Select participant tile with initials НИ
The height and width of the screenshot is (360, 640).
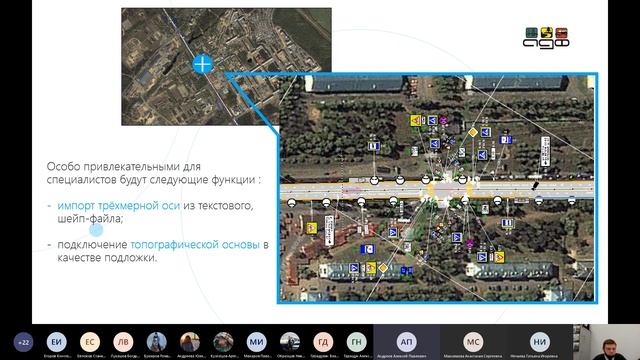(540, 342)
